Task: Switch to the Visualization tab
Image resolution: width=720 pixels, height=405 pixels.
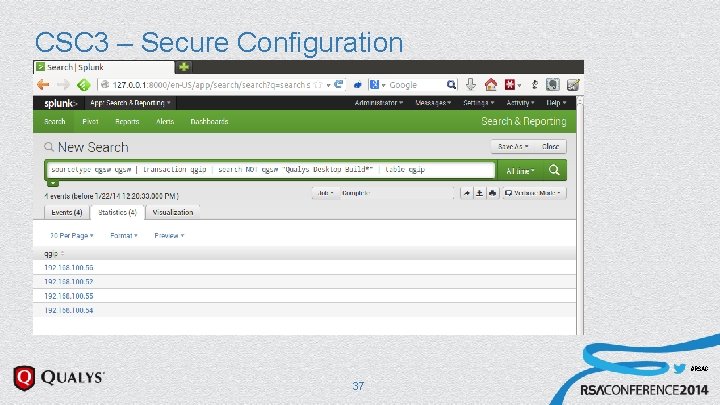Action: (x=173, y=213)
